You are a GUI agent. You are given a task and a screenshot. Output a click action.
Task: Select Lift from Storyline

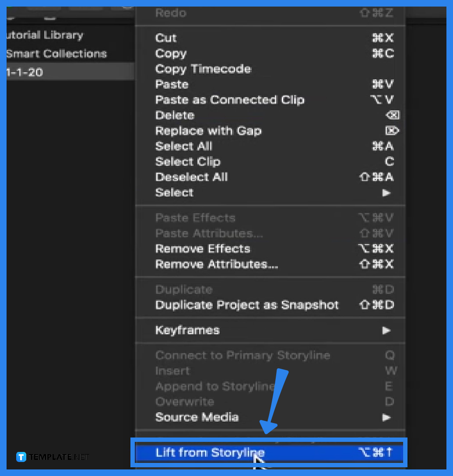tap(210, 453)
